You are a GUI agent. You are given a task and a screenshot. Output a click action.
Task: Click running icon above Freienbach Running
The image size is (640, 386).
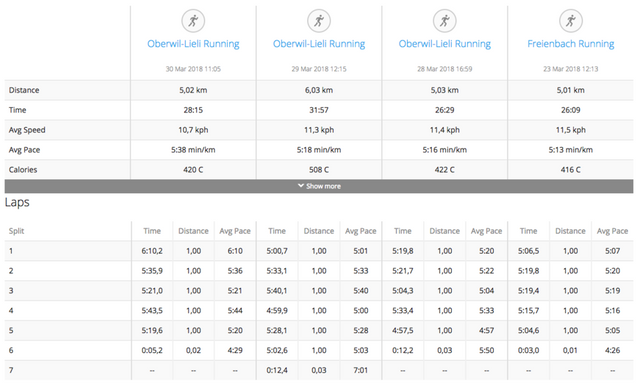[571, 21]
